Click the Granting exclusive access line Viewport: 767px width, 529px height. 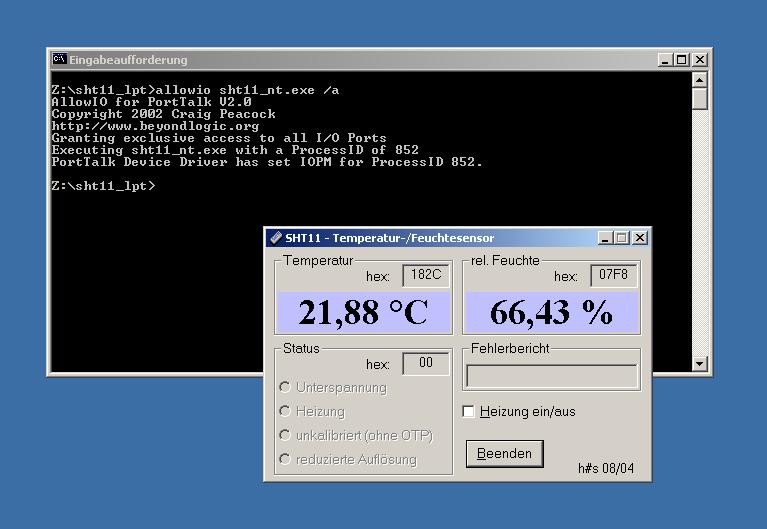tap(219, 138)
